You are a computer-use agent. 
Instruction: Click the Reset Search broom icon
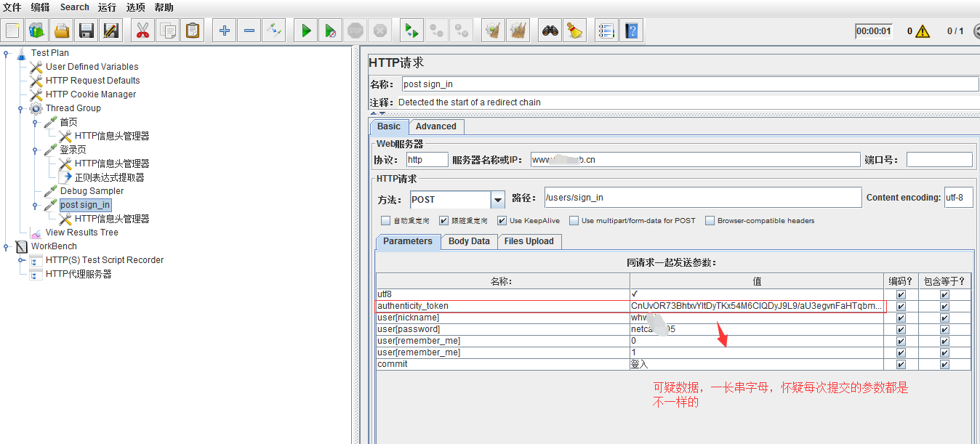click(575, 31)
